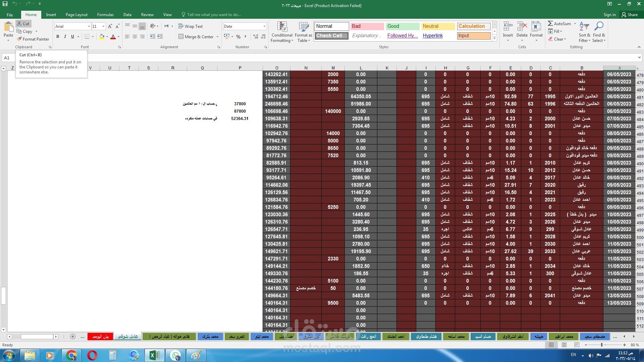Click the Sign in link
Screen dimensions: 644x362
point(609,15)
